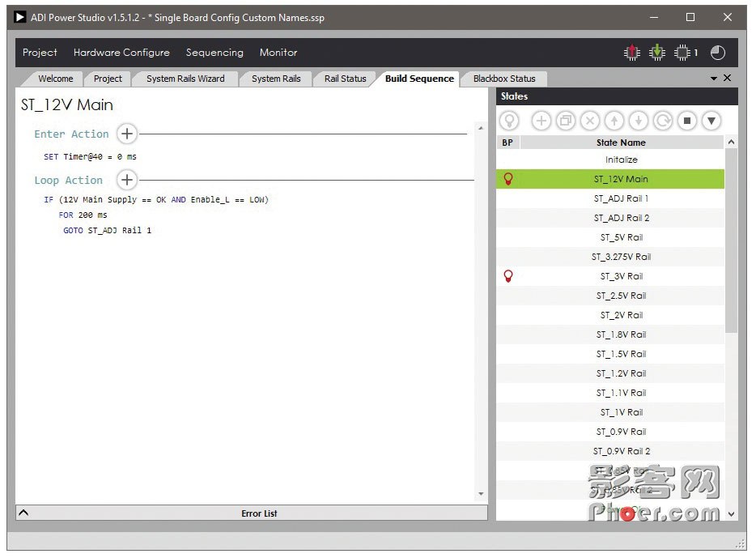Switch to the Rail Status tab
This screenshot has width=756, height=558.
pos(345,79)
